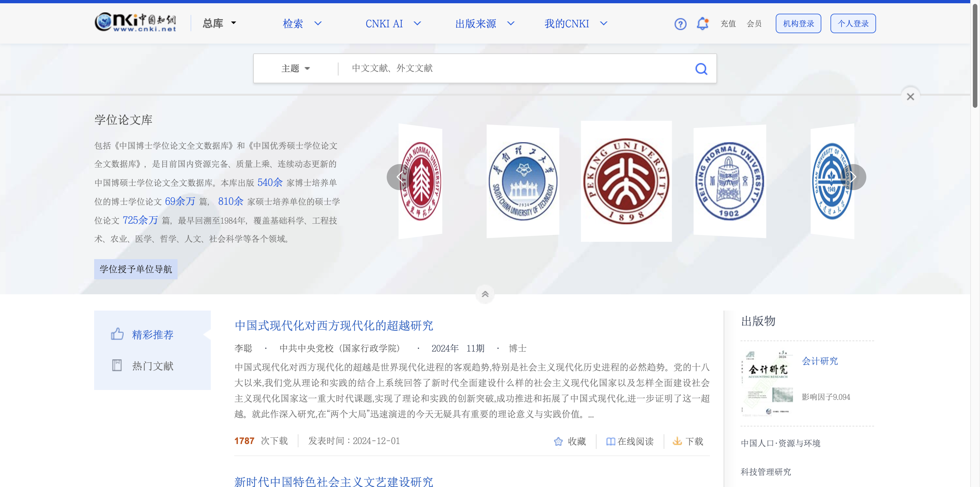Click the 学位论文库 heading

tap(123, 120)
